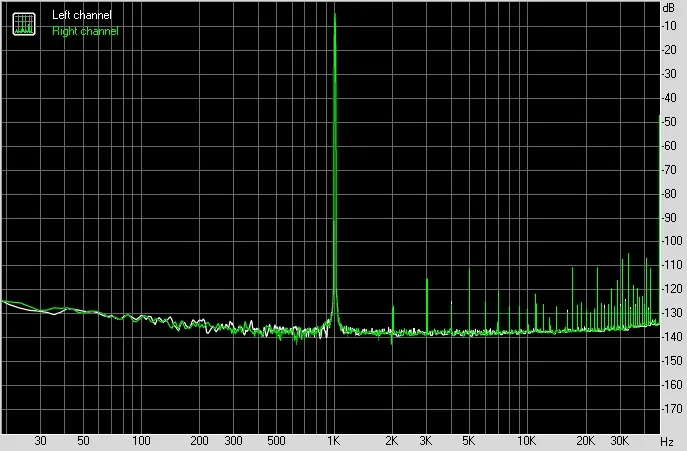Click the -160 dB scale label
The height and width of the screenshot is (451, 687).
click(672, 385)
